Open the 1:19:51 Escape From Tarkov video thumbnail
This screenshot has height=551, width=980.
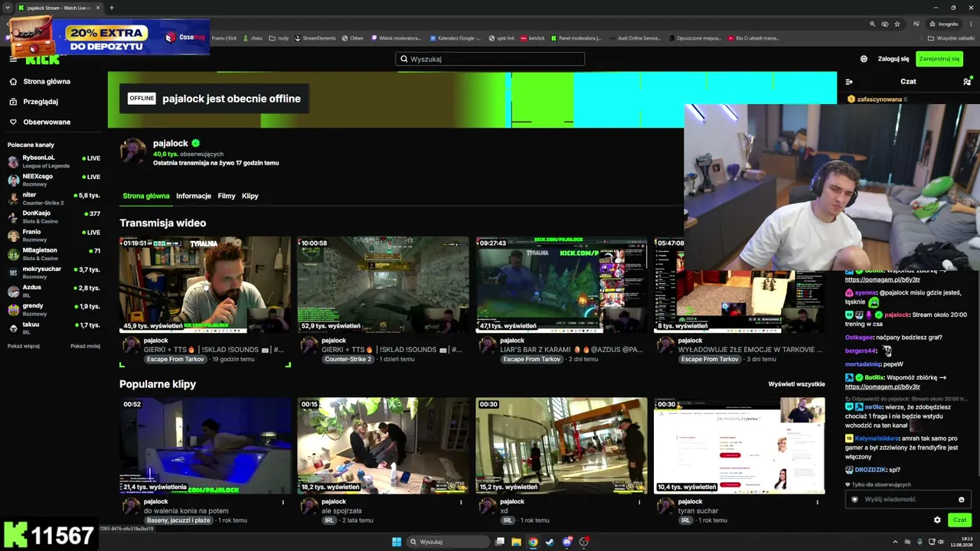(x=205, y=284)
